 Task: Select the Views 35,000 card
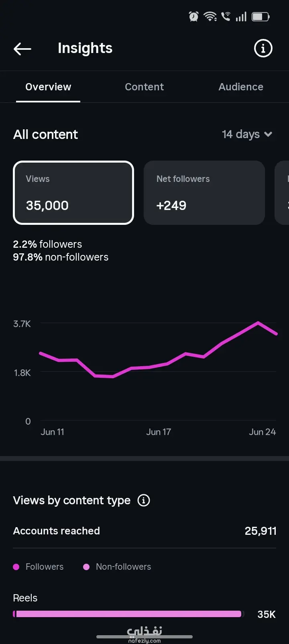73,193
